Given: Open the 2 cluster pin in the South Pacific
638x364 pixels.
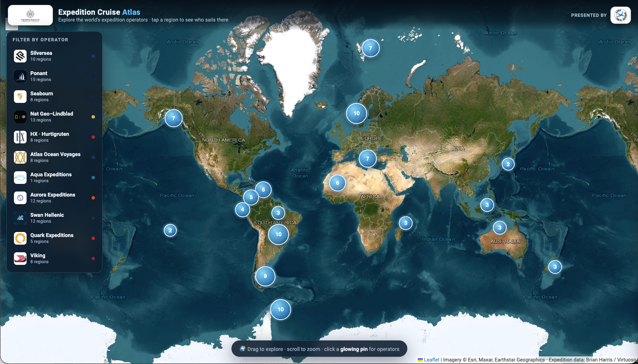Looking at the screenshot, I should point(170,230).
